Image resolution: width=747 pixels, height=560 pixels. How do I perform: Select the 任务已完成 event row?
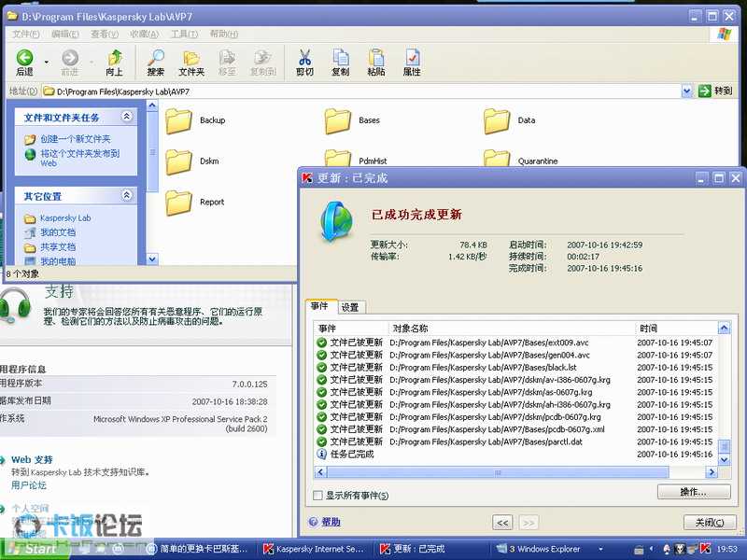coord(515,454)
